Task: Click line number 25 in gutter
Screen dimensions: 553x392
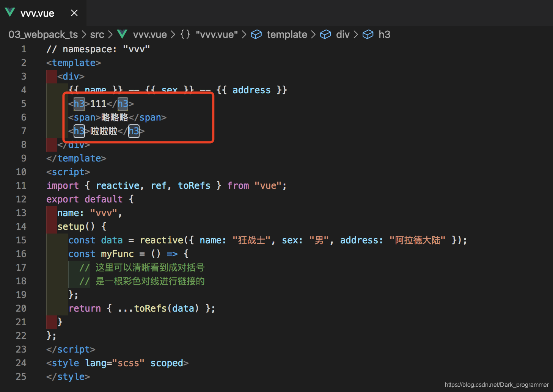Action: tap(21, 377)
